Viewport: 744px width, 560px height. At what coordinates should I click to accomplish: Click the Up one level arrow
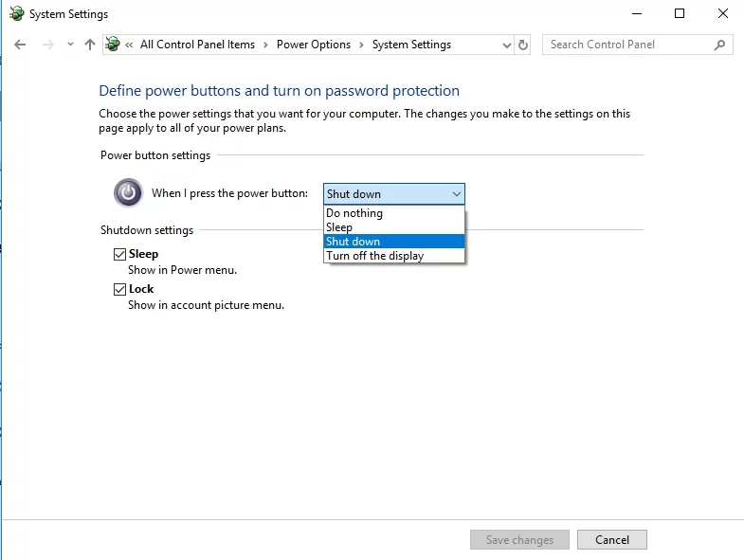(x=90, y=45)
